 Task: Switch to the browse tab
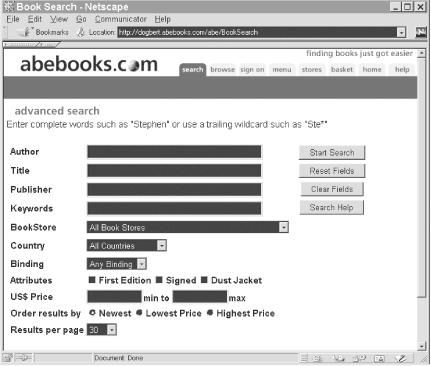(x=222, y=70)
